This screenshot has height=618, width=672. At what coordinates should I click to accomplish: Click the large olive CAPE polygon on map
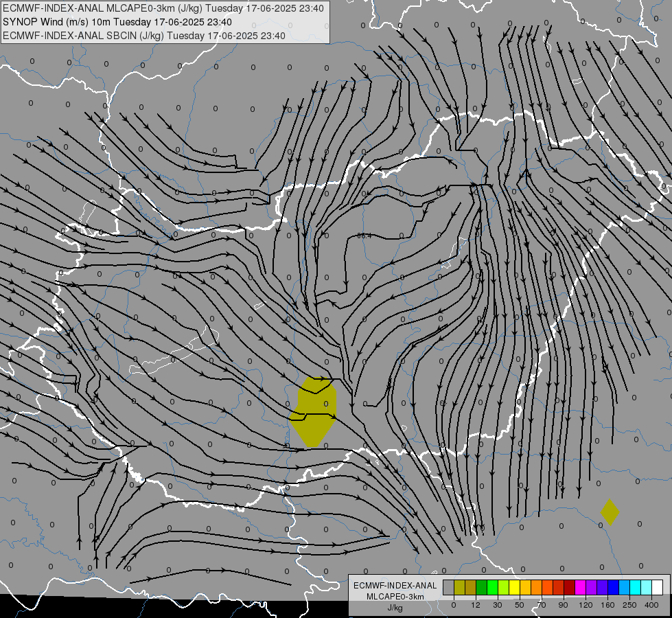313,412
